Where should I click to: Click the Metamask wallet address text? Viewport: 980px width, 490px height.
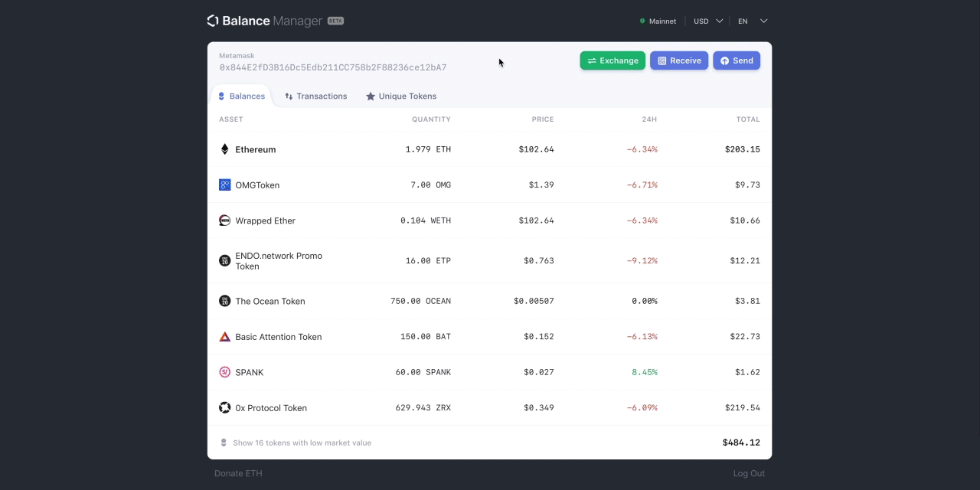(333, 68)
